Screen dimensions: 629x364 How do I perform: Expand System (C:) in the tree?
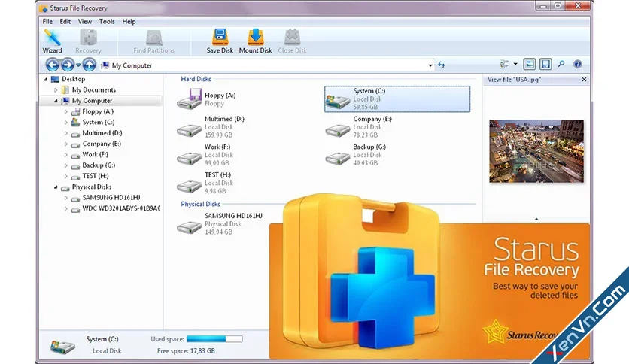(66, 123)
